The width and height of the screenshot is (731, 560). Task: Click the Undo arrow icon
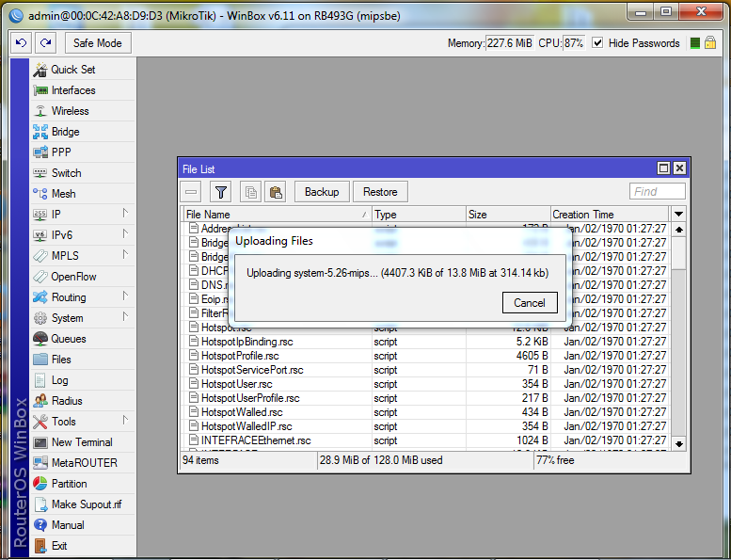22,43
